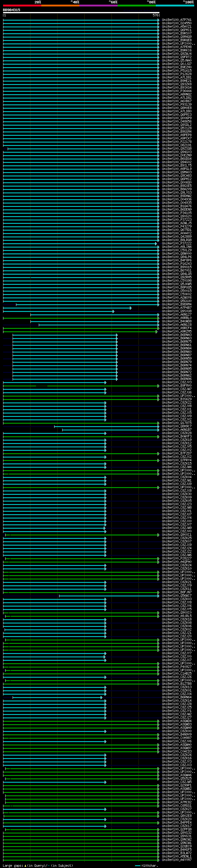Select the label UniRef100_Q9VG32
Image resolution: width=197 pixels, height=868 pixels.
(x=177, y=833)
